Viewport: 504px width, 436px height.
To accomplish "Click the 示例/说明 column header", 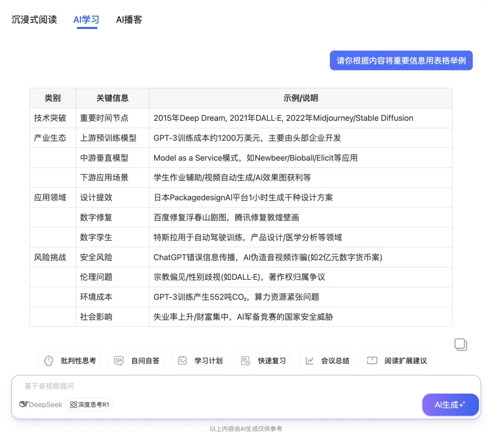I will pyautogui.click(x=301, y=98).
